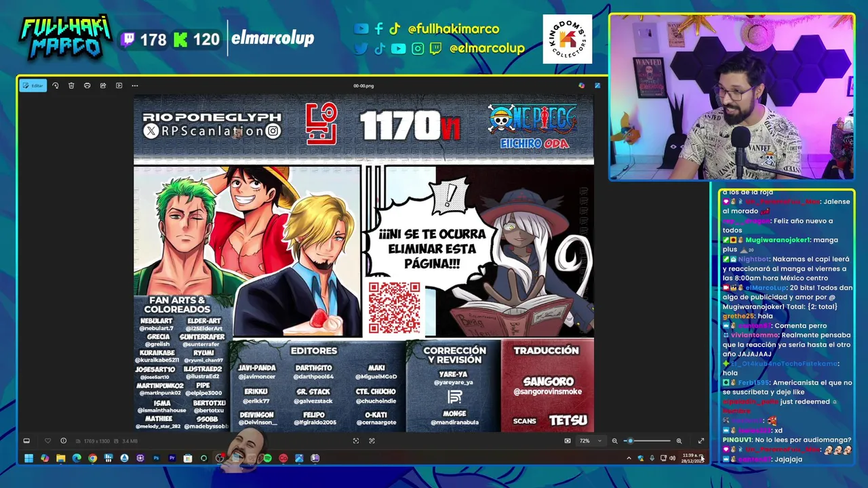Delete the image with the trash icon
Image resolution: width=868 pixels, height=488 pixels.
coord(71,85)
